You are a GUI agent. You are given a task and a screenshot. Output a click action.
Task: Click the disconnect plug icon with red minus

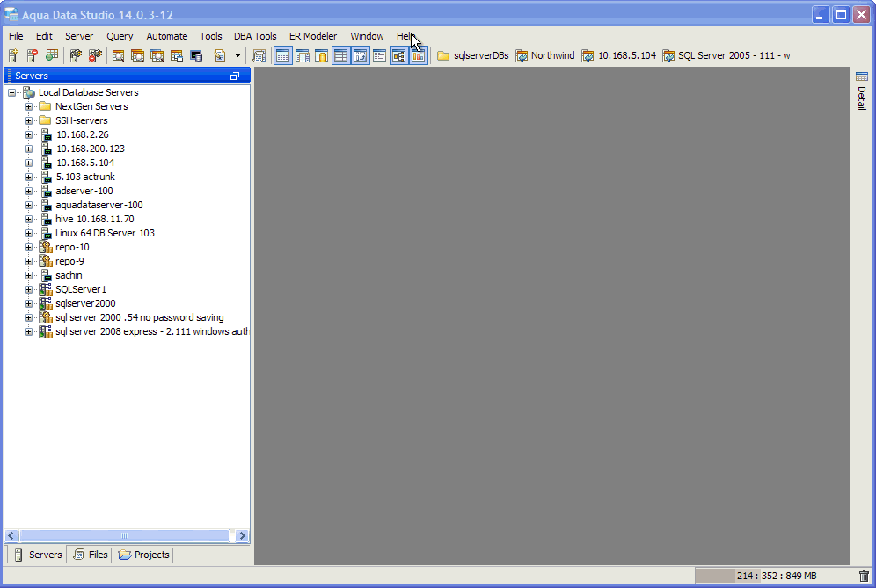(x=96, y=55)
